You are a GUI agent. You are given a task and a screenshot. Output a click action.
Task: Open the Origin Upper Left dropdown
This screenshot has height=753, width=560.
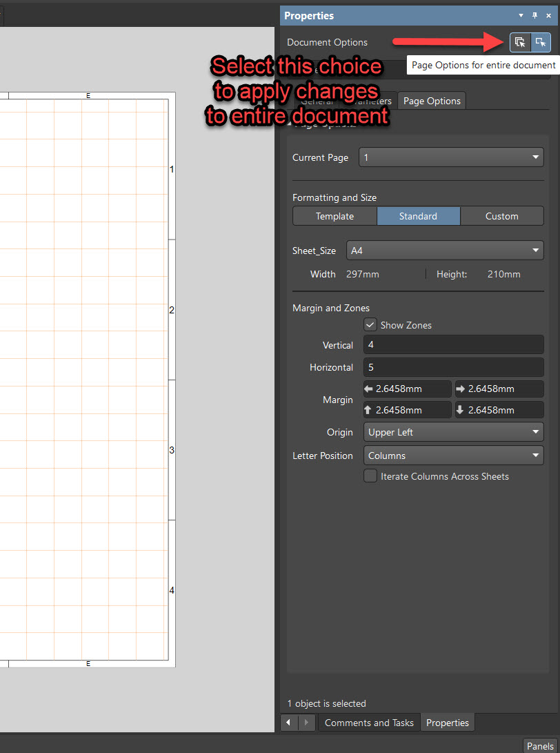click(454, 432)
